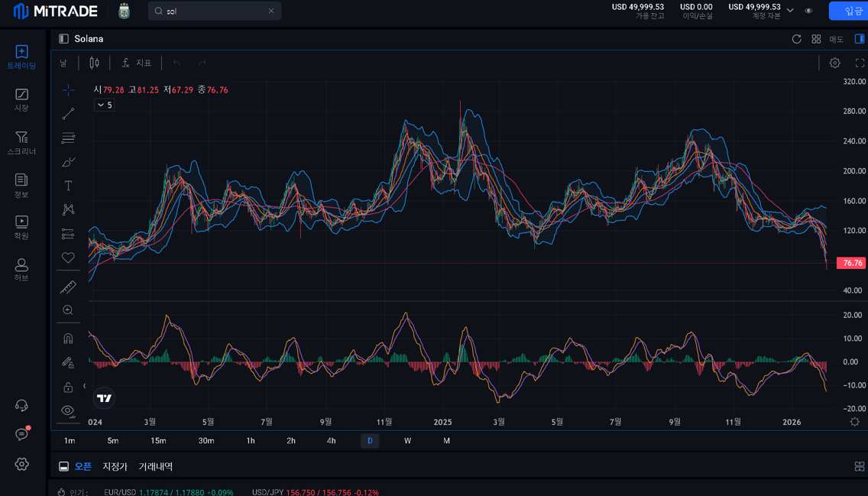Open the candlestick chart style selector
Screen dimensions: 868x496
coord(94,63)
